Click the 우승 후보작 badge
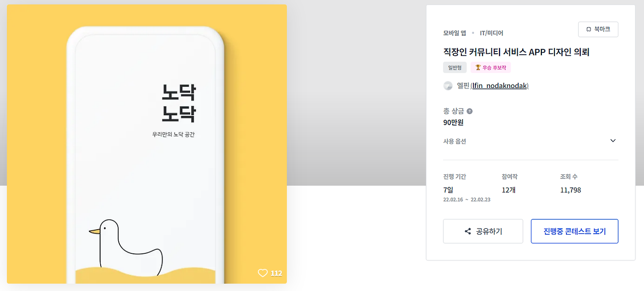The image size is (644, 291). point(491,68)
